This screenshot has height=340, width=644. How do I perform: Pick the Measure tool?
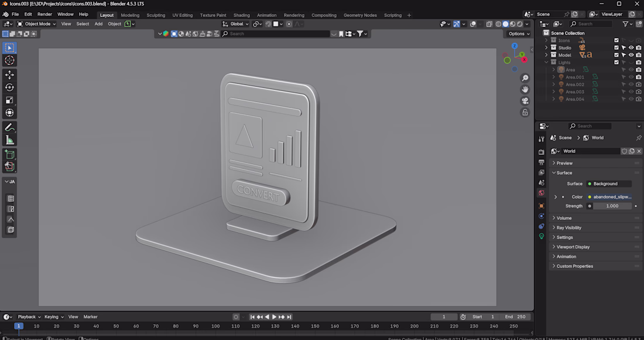click(9, 140)
